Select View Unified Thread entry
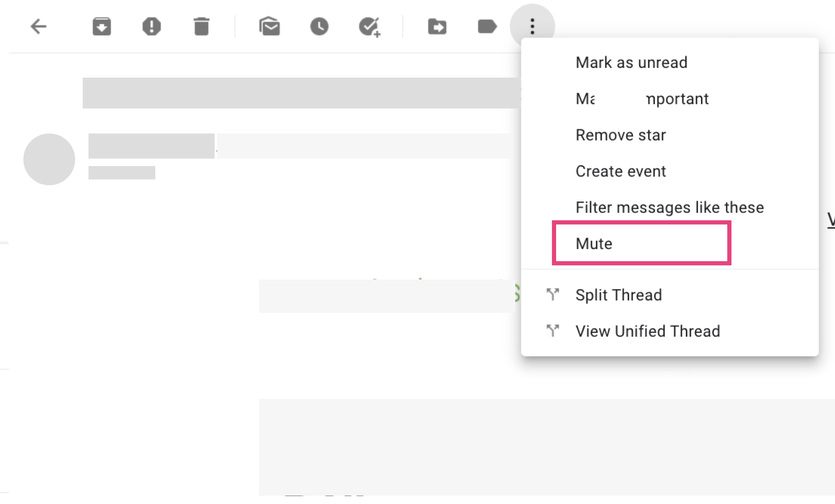Screen dimensions: 835x504 pos(648,331)
